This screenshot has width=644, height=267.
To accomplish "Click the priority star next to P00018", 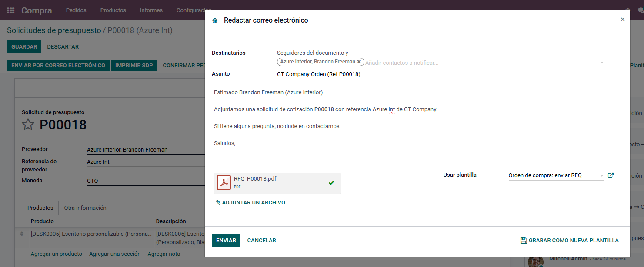I will click(28, 125).
